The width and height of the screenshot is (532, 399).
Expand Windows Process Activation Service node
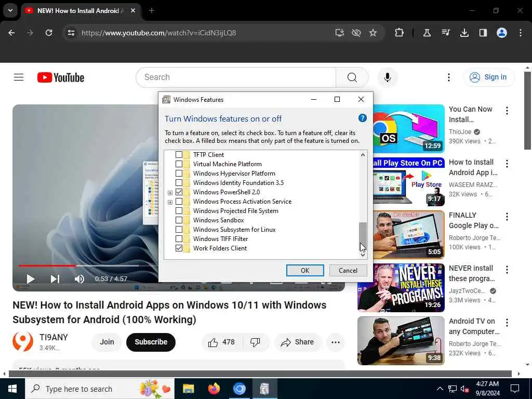click(170, 202)
